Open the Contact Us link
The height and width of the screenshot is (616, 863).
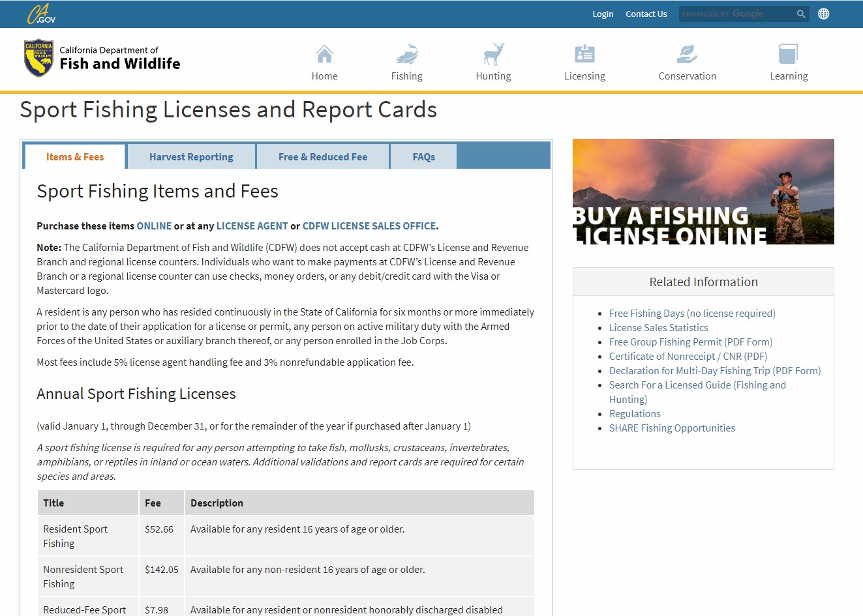pos(646,14)
